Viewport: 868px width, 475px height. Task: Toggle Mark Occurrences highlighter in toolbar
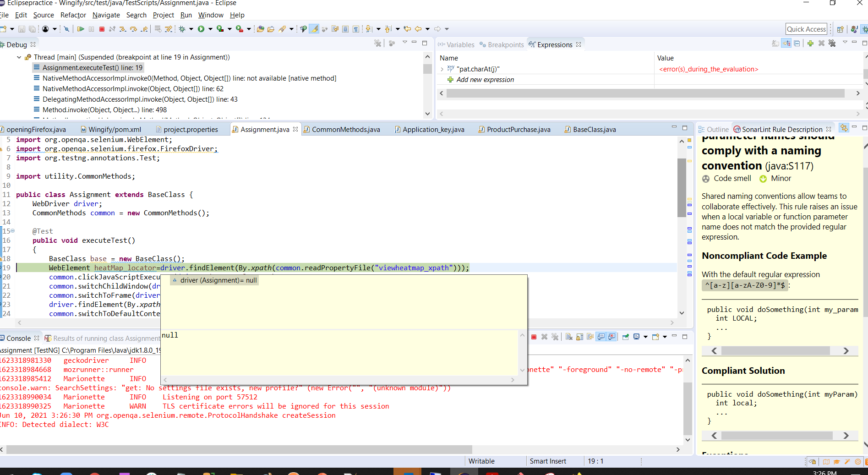[x=314, y=29]
